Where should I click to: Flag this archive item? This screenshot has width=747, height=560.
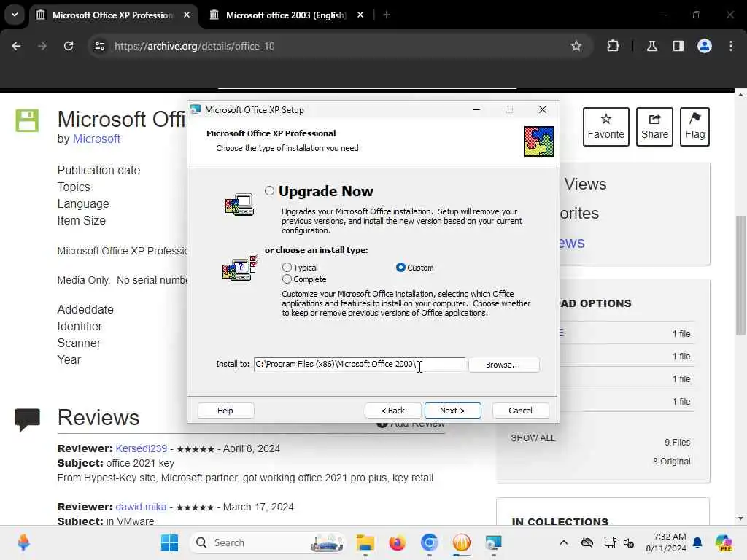694,127
